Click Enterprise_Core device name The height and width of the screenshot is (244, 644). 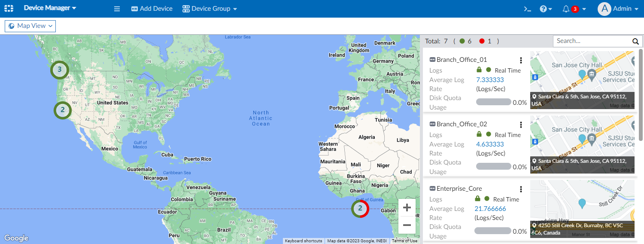[459, 189]
